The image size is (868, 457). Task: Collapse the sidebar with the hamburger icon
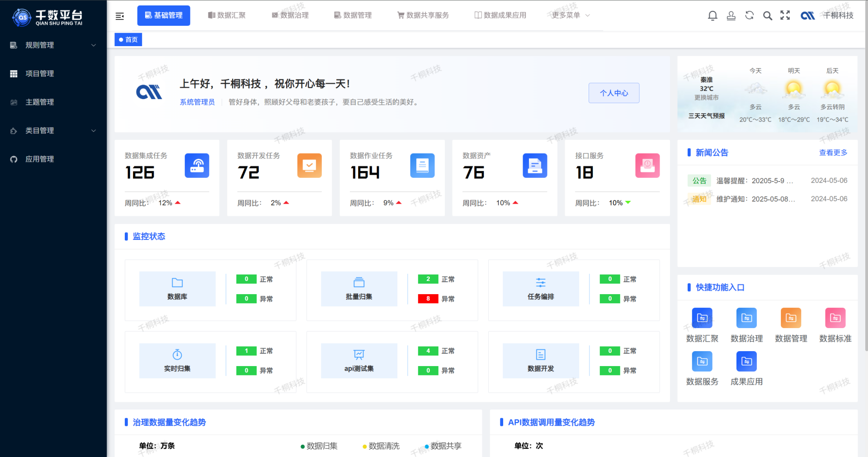pyautogui.click(x=120, y=16)
